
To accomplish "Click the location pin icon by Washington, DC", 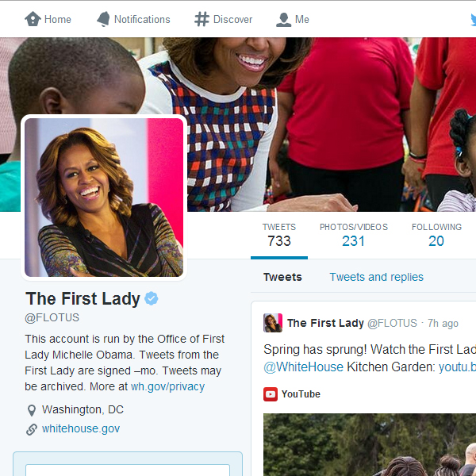I will (x=32, y=410).
